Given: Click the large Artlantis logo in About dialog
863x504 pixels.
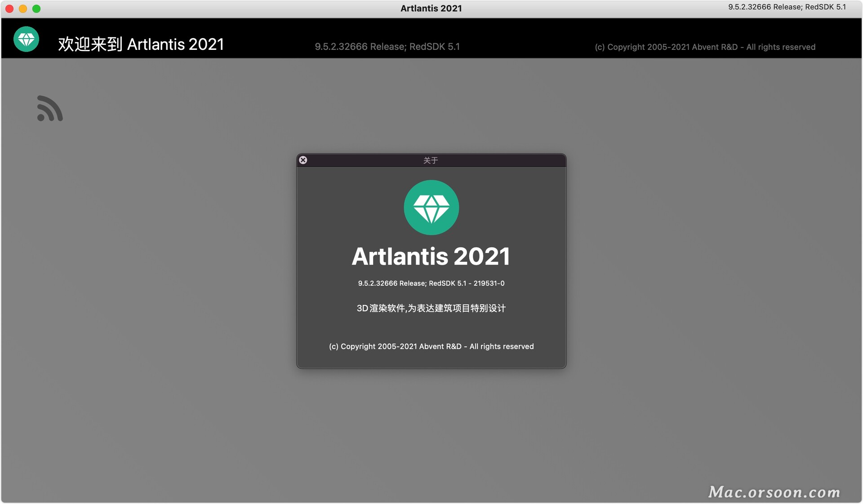Looking at the screenshot, I should click(x=431, y=208).
